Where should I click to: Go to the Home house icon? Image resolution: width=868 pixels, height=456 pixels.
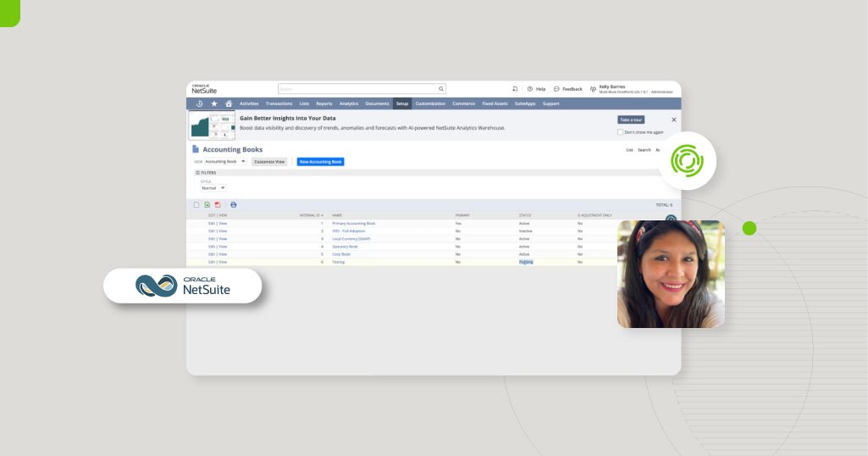(229, 103)
